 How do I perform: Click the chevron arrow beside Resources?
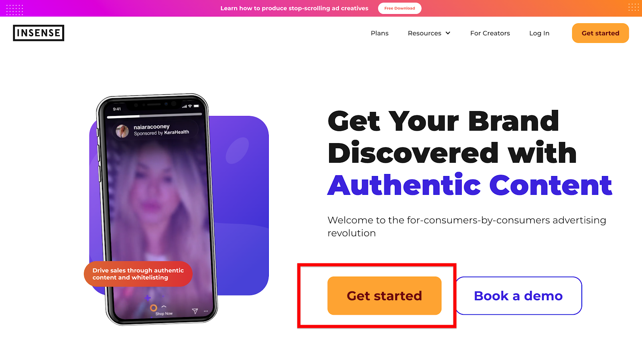(x=448, y=33)
